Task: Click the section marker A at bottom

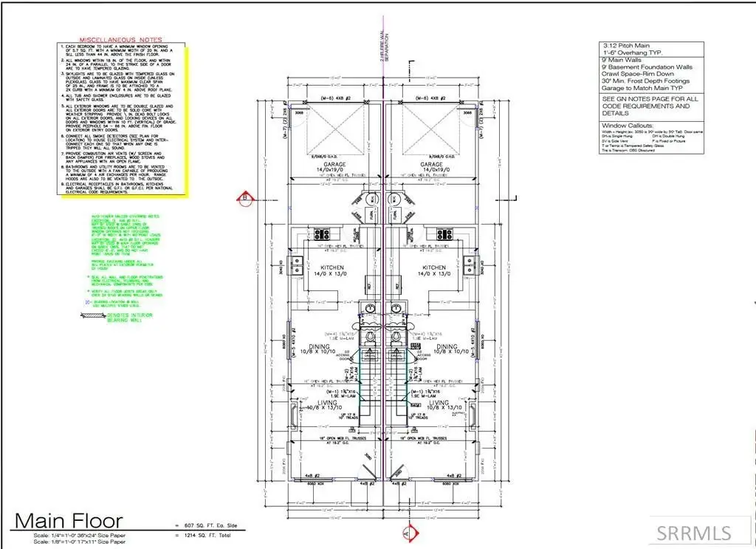Action: 405,532
